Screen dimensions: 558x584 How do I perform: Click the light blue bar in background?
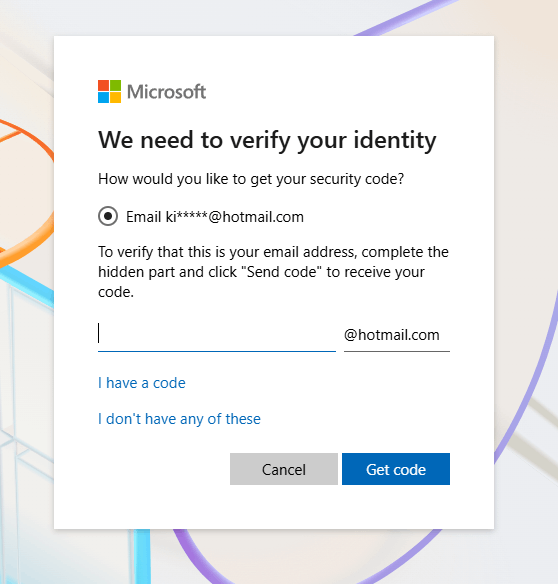[x=142, y=556]
